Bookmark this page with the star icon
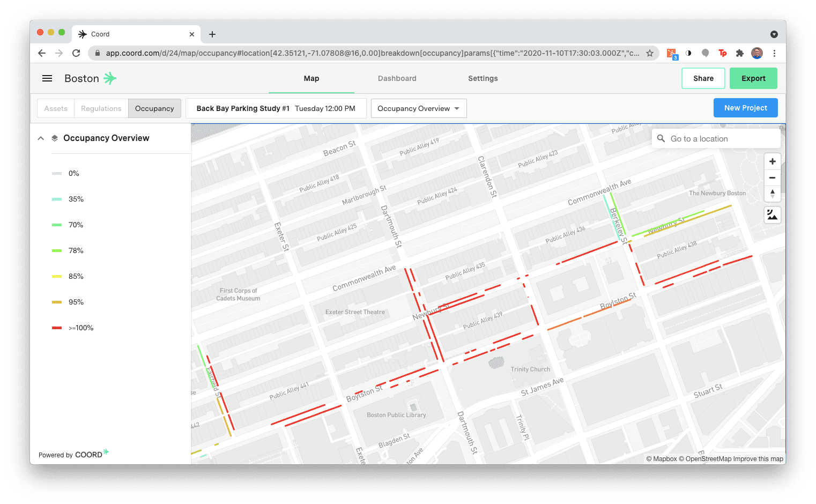 pos(650,53)
